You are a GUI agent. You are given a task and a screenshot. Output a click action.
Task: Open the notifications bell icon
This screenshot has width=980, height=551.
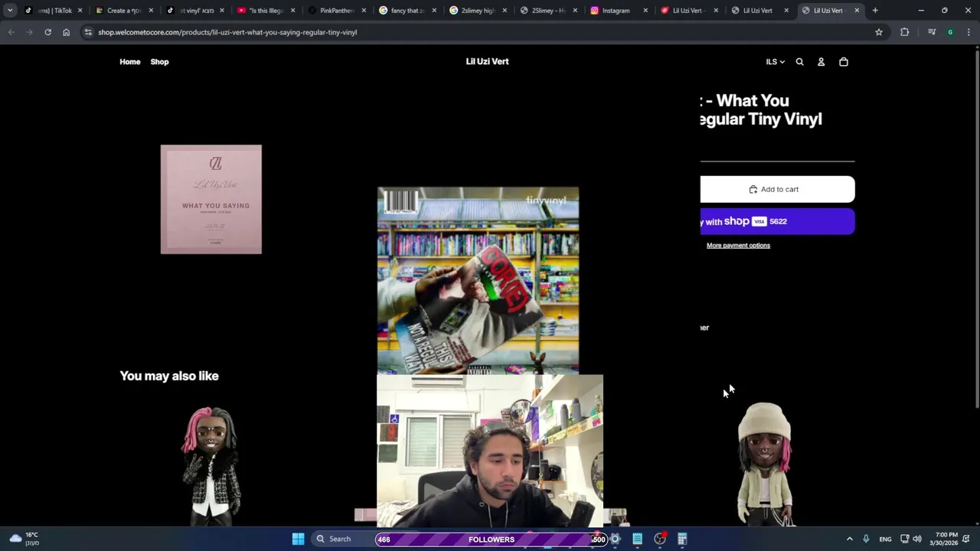coord(967,539)
